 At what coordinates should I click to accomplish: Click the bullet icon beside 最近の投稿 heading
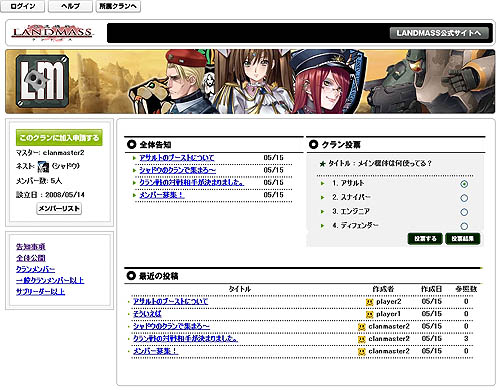coord(131,276)
